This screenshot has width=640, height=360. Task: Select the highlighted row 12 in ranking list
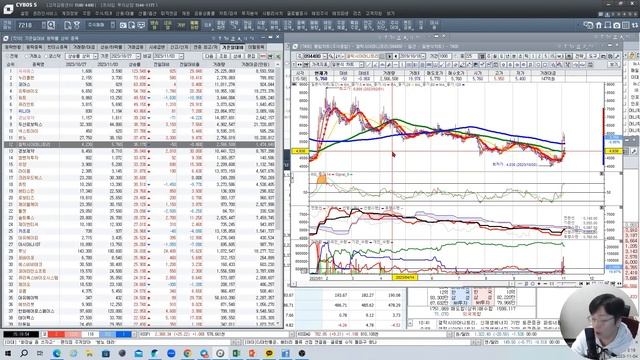(x=140, y=144)
